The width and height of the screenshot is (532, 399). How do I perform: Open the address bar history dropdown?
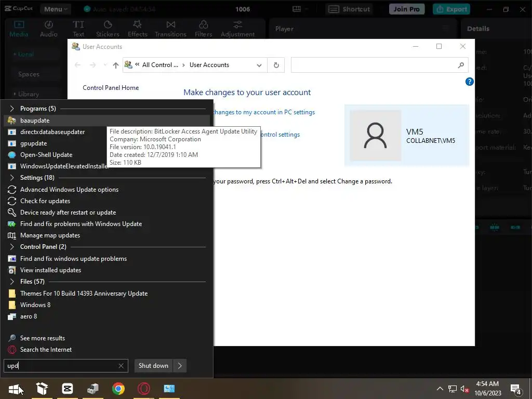point(259,65)
